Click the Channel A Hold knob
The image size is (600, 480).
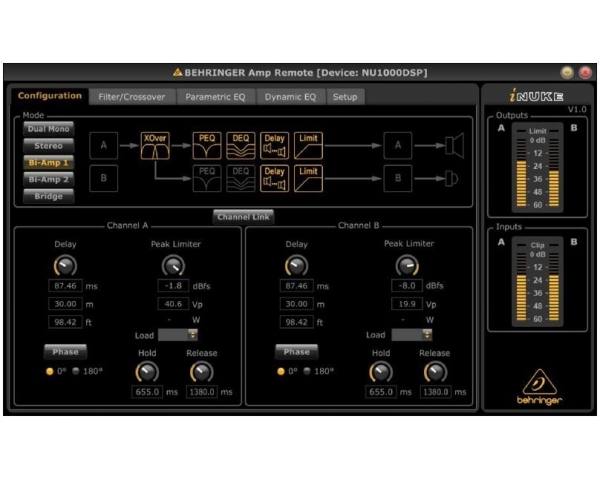pos(147,372)
